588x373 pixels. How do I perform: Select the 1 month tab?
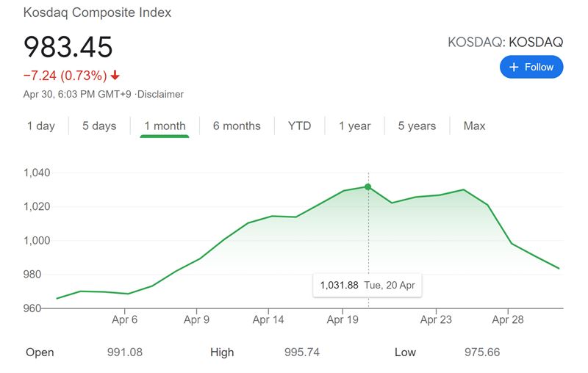[x=165, y=126]
